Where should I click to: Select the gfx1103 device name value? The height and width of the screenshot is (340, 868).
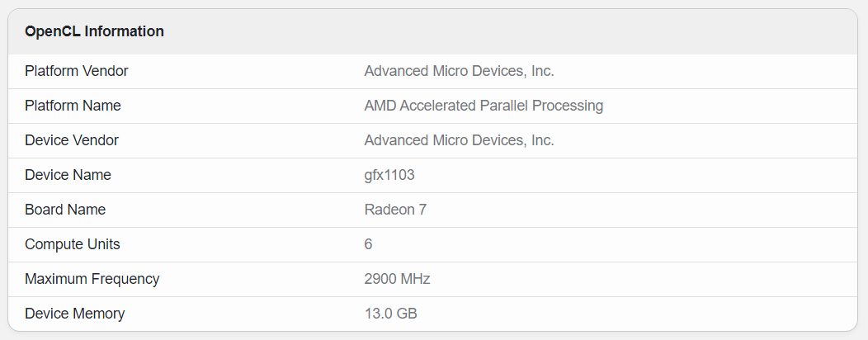[x=389, y=175]
